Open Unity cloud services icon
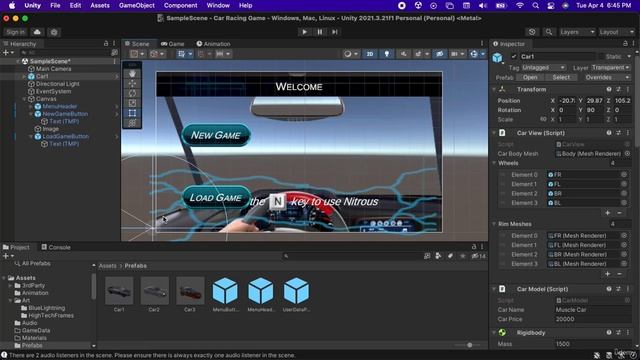This screenshot has height=360, width=640. click(x=37, y=32)
